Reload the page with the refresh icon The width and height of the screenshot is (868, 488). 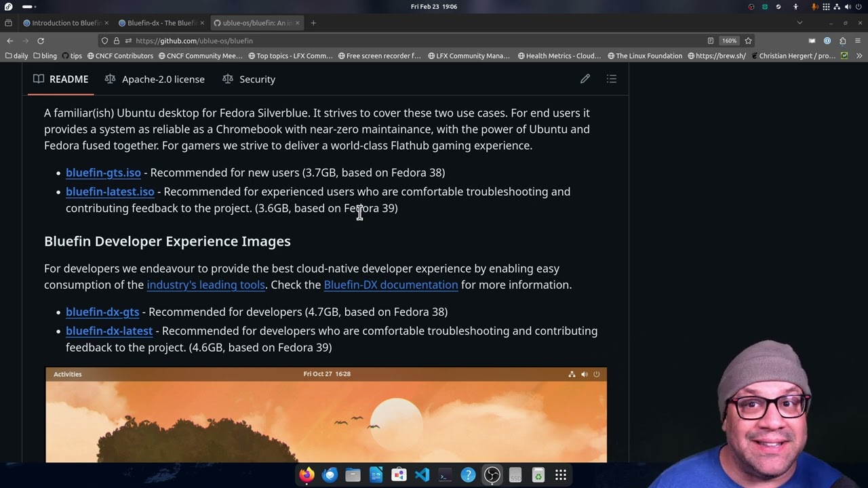[41, 41]
